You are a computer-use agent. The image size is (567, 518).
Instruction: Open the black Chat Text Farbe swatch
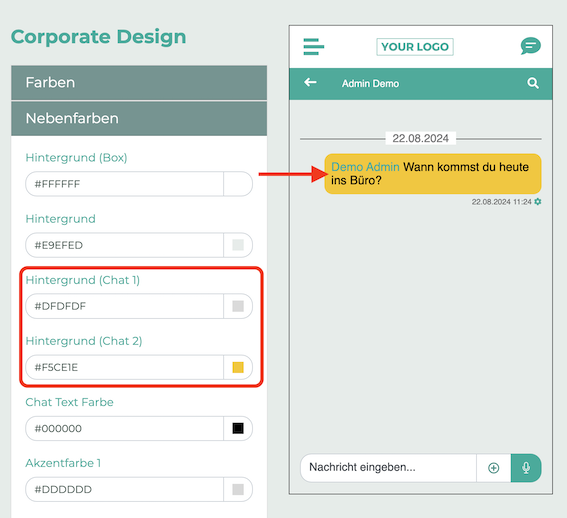click(238, 429)
